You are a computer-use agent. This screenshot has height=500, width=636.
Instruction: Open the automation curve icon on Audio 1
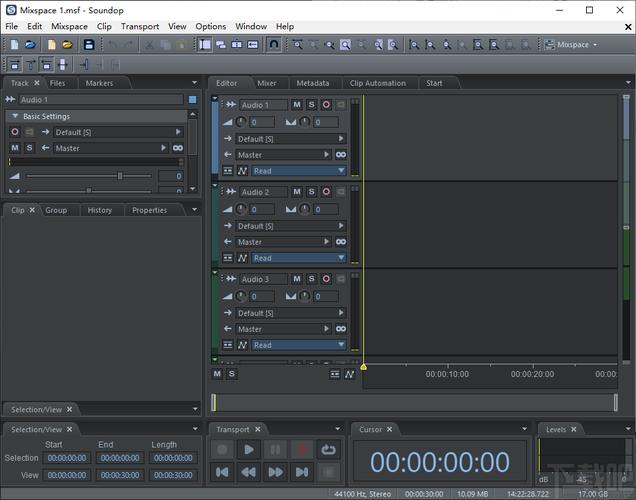[x=243, y=171]
